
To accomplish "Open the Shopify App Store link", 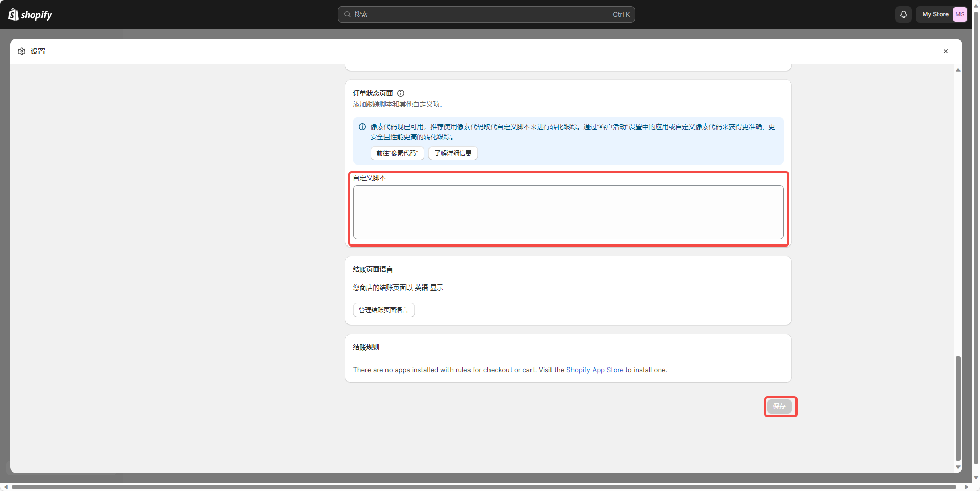I will point(595,370).
